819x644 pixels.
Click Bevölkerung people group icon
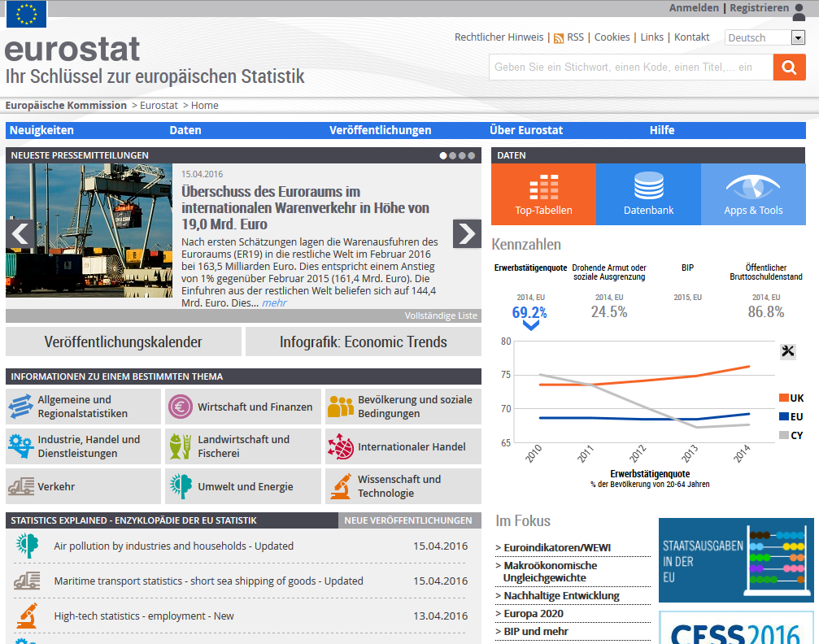point(341,407)
